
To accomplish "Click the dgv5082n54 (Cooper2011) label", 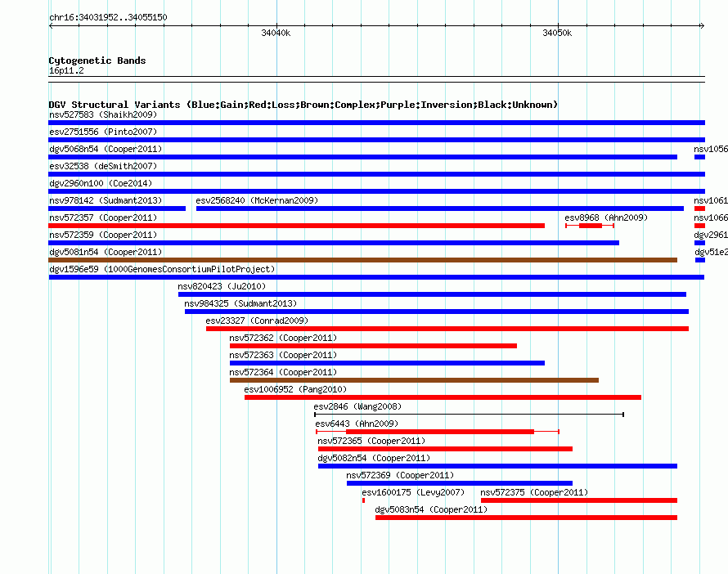I will pos(374,458).
